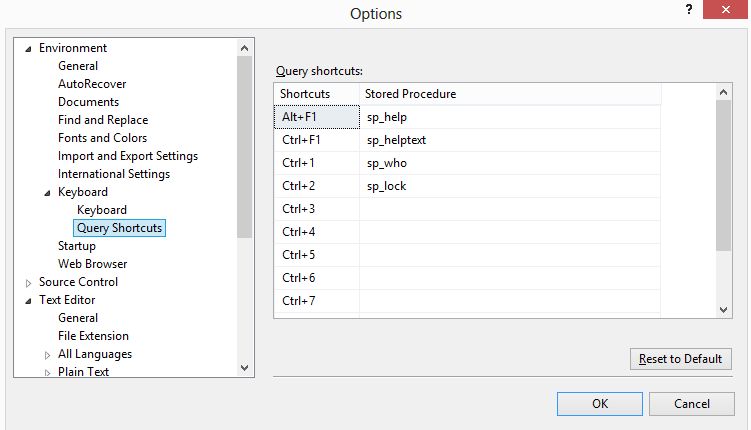This screenshot has height=430, width=751.
Task: Click the sp_lock stored procedure cell
Action: coord(510,186)
